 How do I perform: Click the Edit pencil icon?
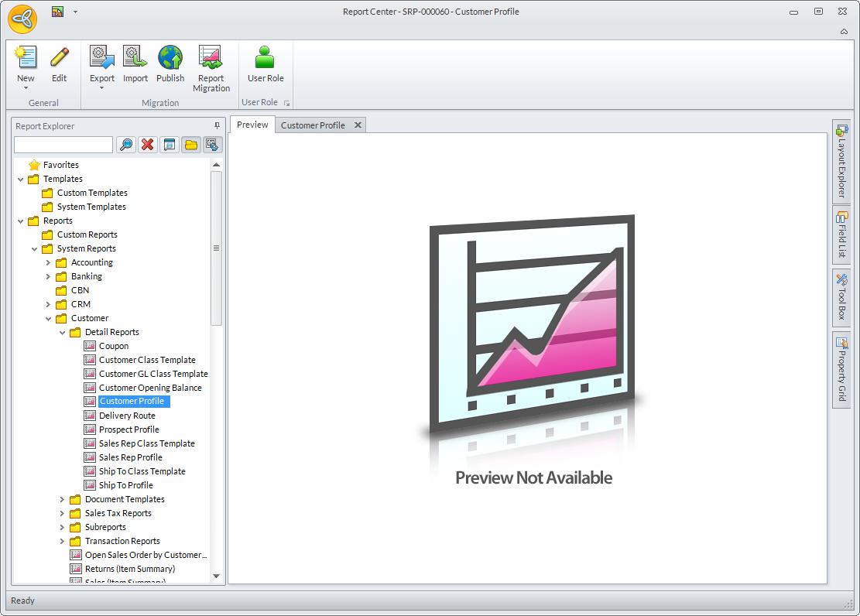pos(59,59)
